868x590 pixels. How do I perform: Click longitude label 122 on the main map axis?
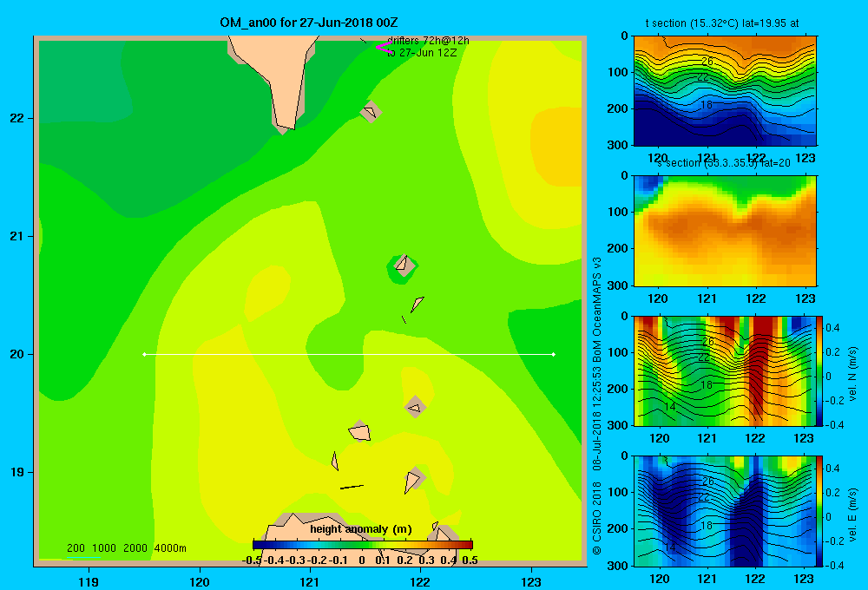coord(420,581)
